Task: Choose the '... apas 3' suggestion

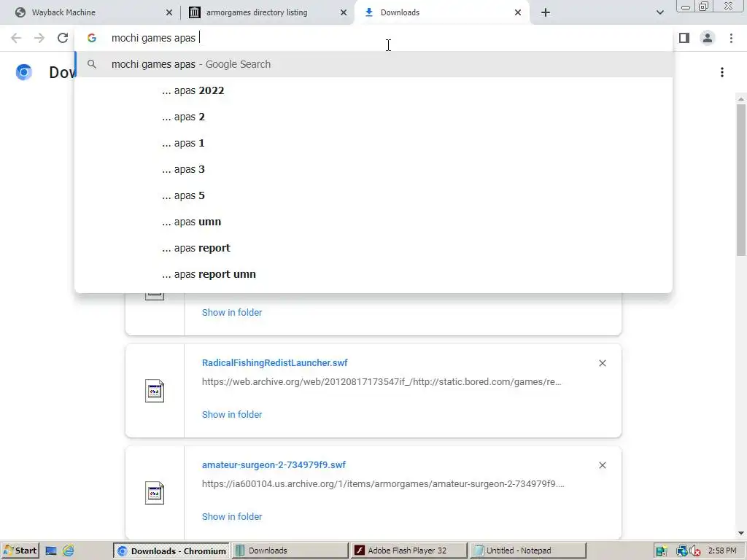Action: click(373, 169)
